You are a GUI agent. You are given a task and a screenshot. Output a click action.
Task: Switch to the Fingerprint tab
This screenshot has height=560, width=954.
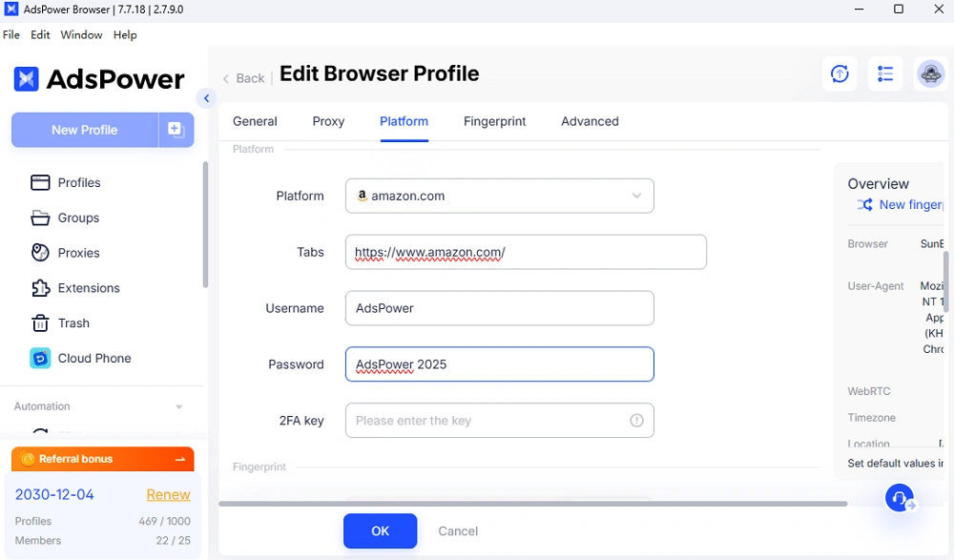(494, 121)
